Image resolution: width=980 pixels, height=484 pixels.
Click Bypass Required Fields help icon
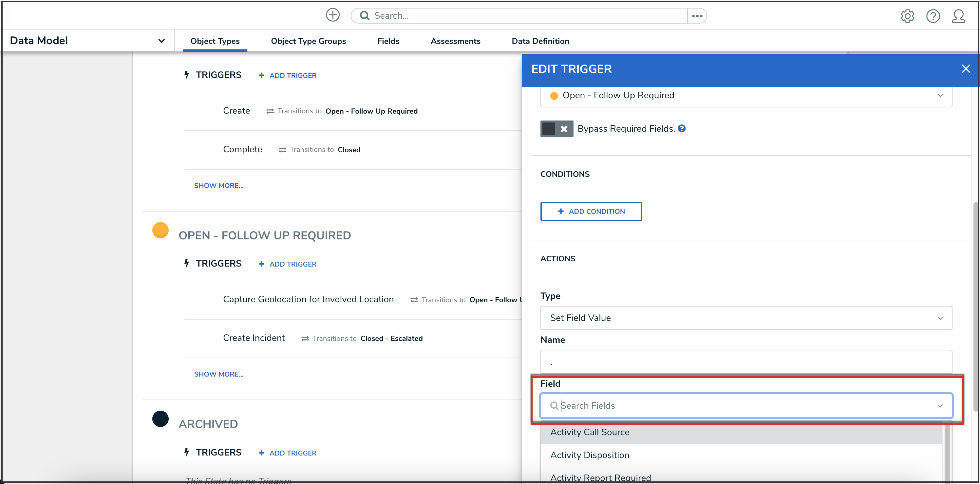(x=682, y=128)
